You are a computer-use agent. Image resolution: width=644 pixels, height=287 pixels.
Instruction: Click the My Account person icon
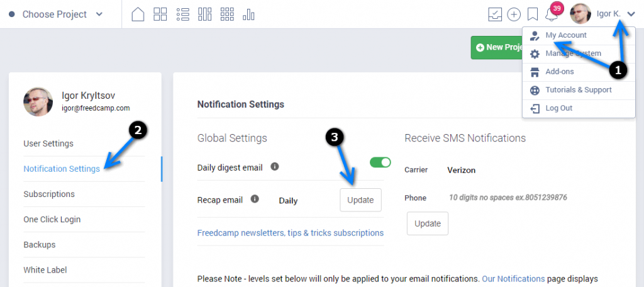[x=535, y=36]
